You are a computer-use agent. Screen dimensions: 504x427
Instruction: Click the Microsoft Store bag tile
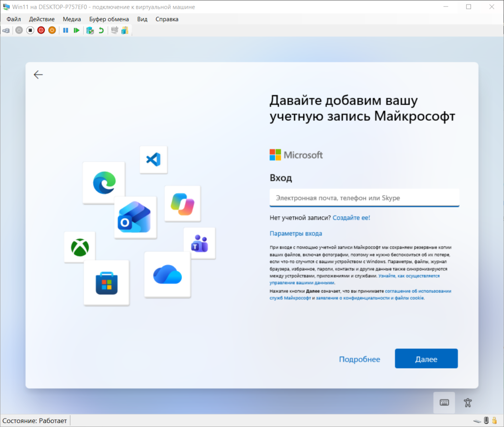(x=107, y=283)
